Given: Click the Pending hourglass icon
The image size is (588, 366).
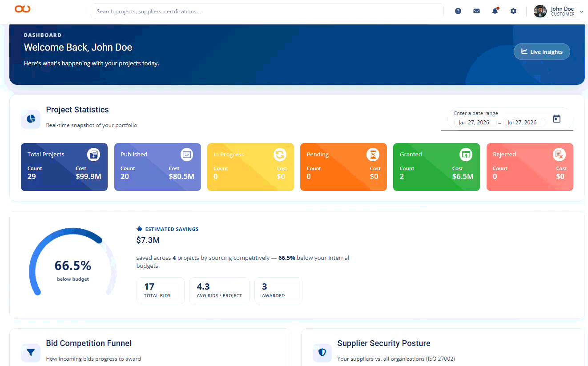Looking at the screenshot, I should point(373,155).
